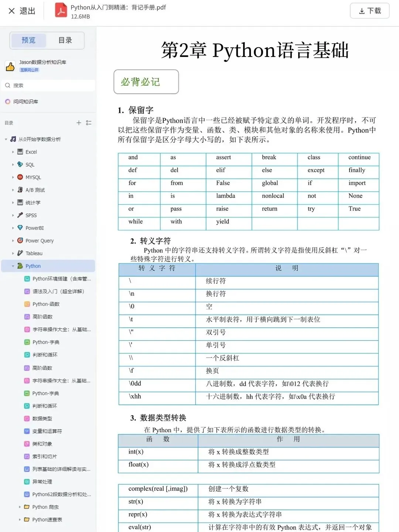399x532 pixels.
Task: Expand the Excel folder arrow
Action: (x=13, y=152)
